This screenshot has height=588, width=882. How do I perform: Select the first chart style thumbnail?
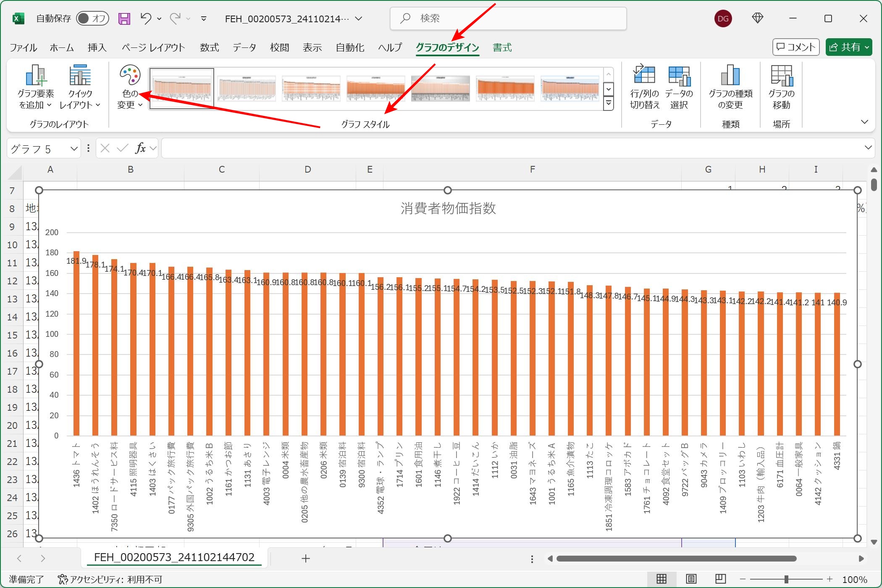[182, 89]
